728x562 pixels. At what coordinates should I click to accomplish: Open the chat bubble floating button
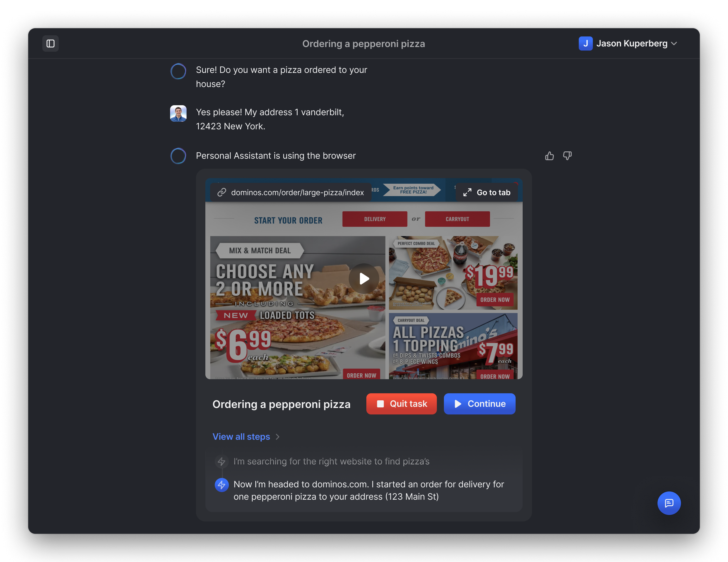pyautogui.click(x=669, y=503)
